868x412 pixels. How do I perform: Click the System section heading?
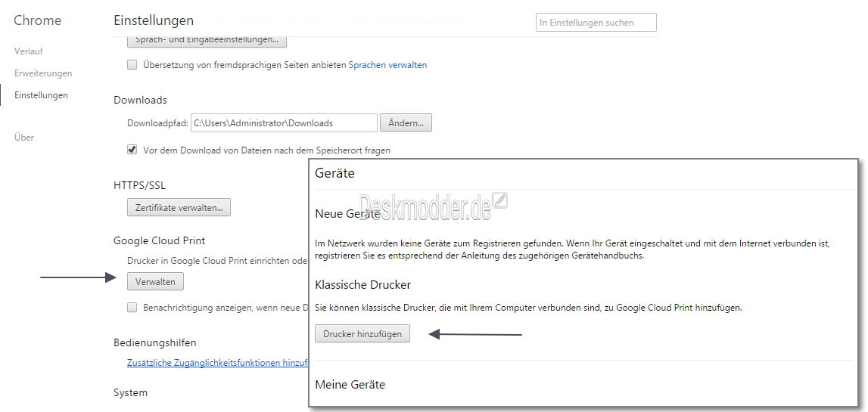click(131, 392)
